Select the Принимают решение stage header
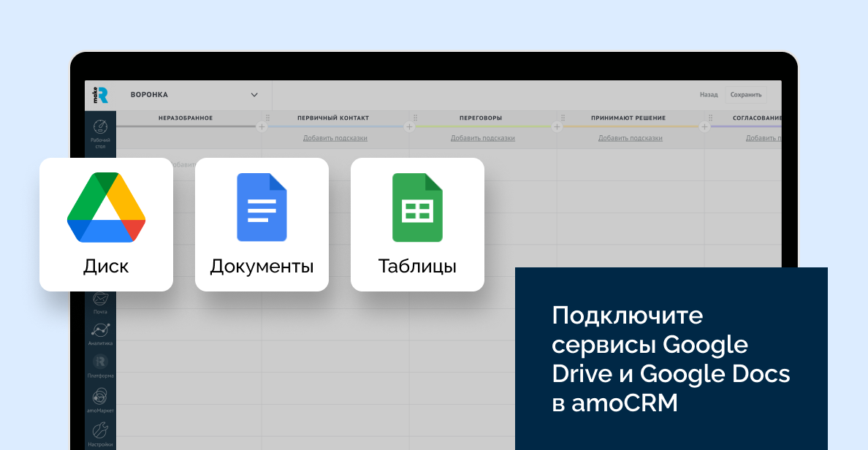Image resolution: width=868 pixels, height=450 pixels. [628, 118]
